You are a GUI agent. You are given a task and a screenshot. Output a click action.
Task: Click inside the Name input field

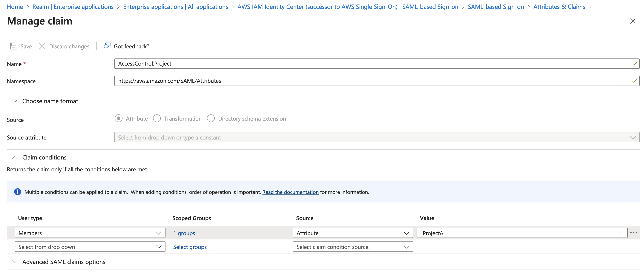click(250, 63)
